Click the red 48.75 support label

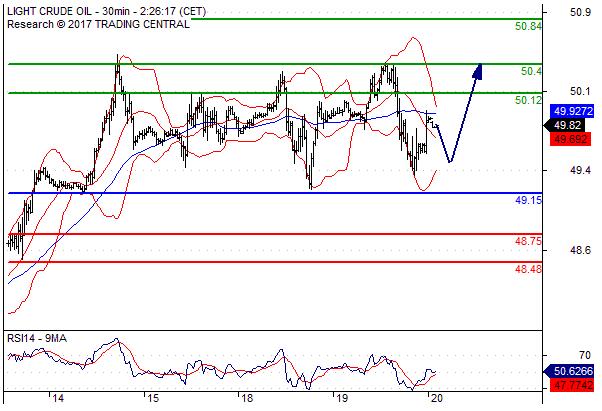click(528, 241)
